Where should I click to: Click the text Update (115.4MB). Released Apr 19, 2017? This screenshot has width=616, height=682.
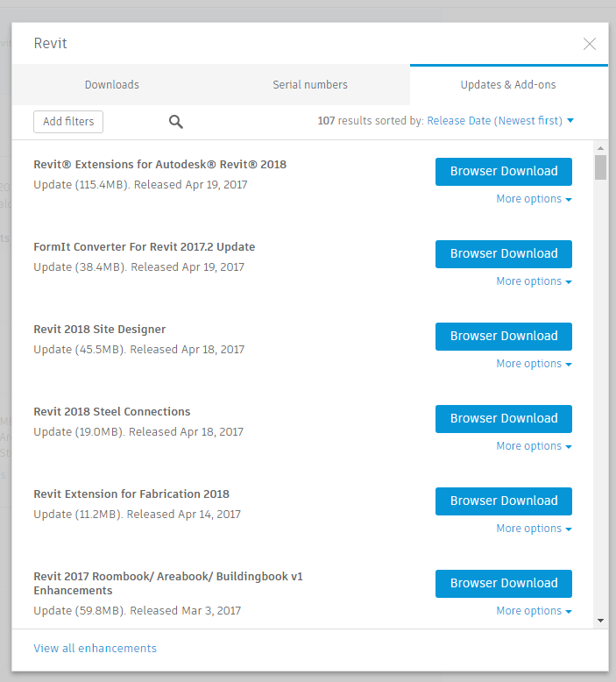click(140, 185)
